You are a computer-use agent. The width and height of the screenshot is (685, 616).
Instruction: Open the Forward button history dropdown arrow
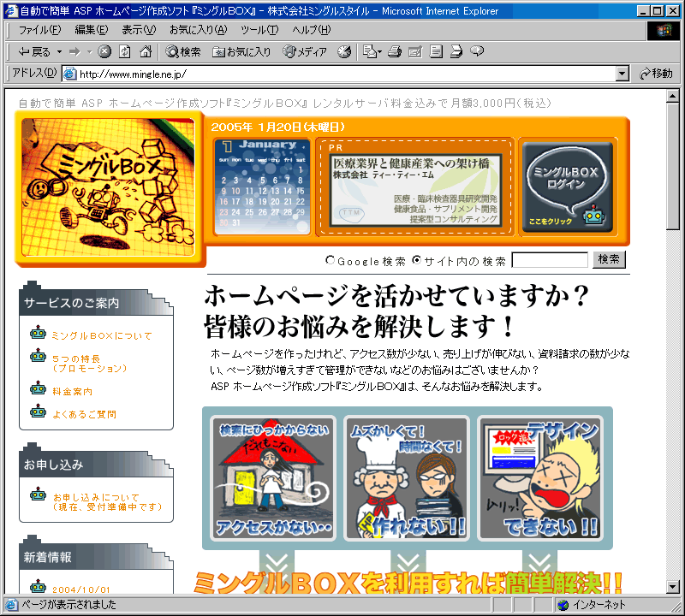[90, 52]
